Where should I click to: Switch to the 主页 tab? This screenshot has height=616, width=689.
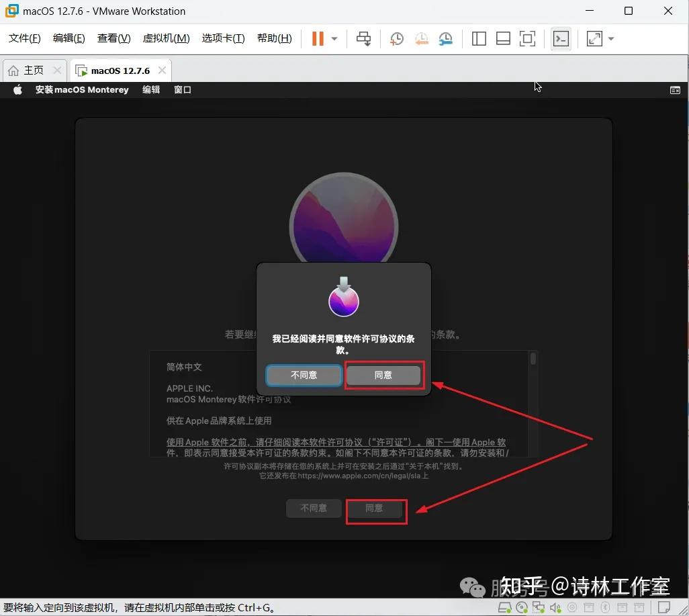coord(34,71)
